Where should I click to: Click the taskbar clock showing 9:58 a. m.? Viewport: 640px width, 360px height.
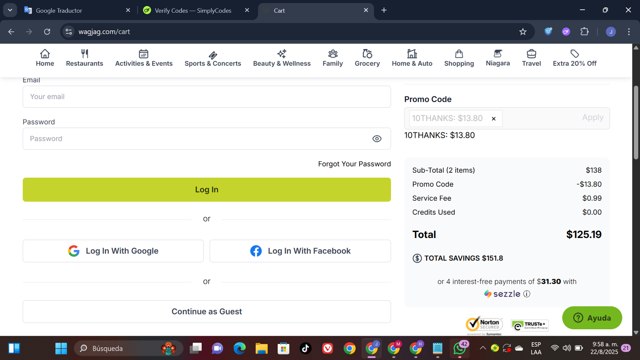pyautogui.click(x=604, y=348)
